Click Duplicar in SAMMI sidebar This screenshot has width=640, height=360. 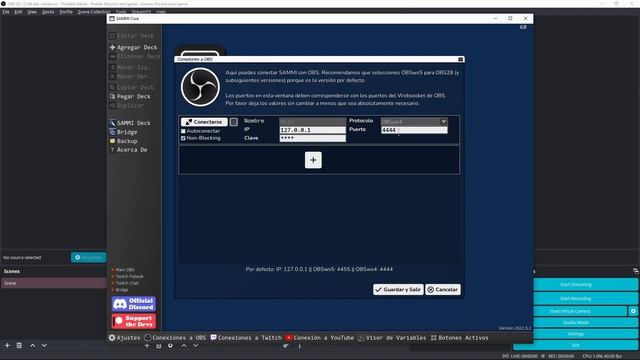pos(127,105)
